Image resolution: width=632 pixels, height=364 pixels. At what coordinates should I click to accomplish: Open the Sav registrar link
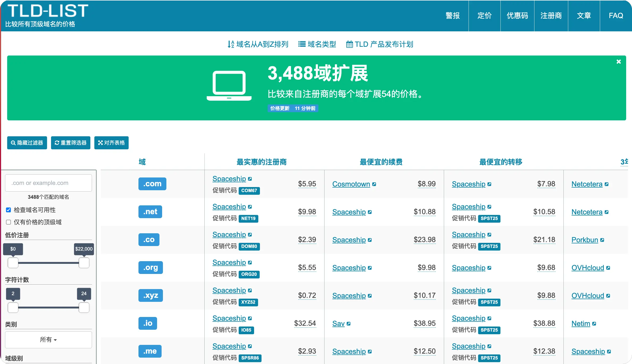338,324
